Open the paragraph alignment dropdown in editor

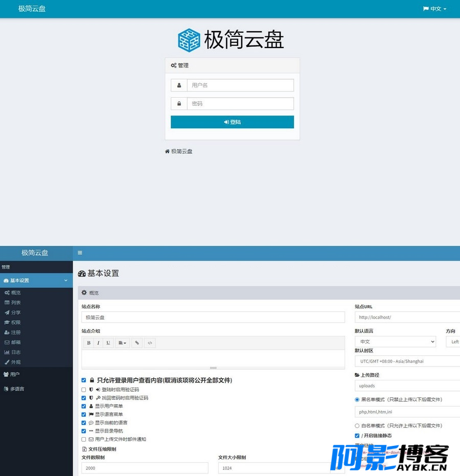pos(123,343)
